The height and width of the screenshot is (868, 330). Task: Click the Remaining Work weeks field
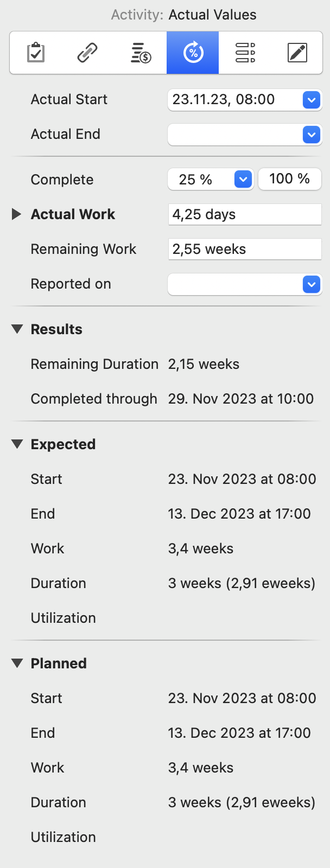(244, 249)
